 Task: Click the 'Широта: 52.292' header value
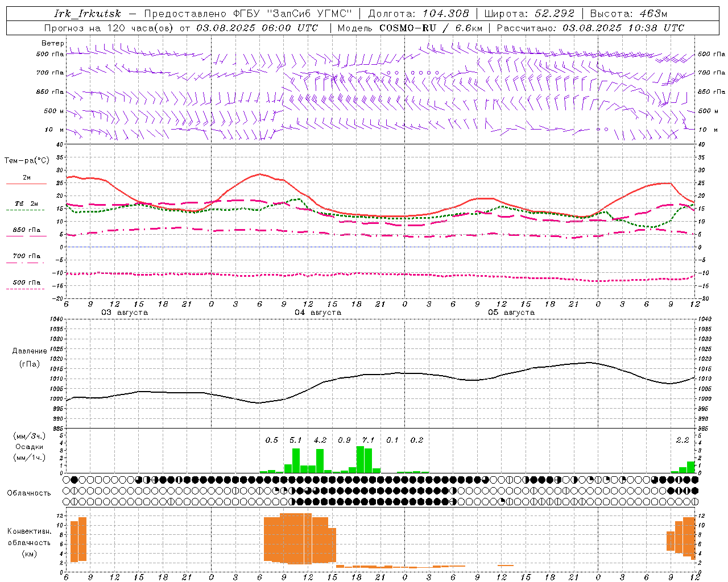[x=530, y=14]
